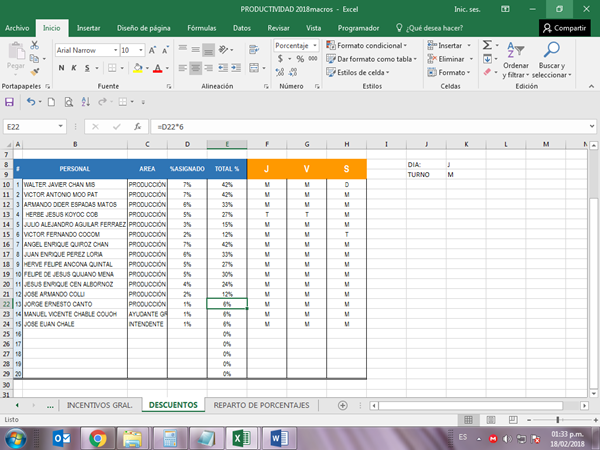The width and height of the screenshot is (600, 450).
Task: Expand the Formato condicional menu
Action: pyautogui.click(x=366, y=45)
